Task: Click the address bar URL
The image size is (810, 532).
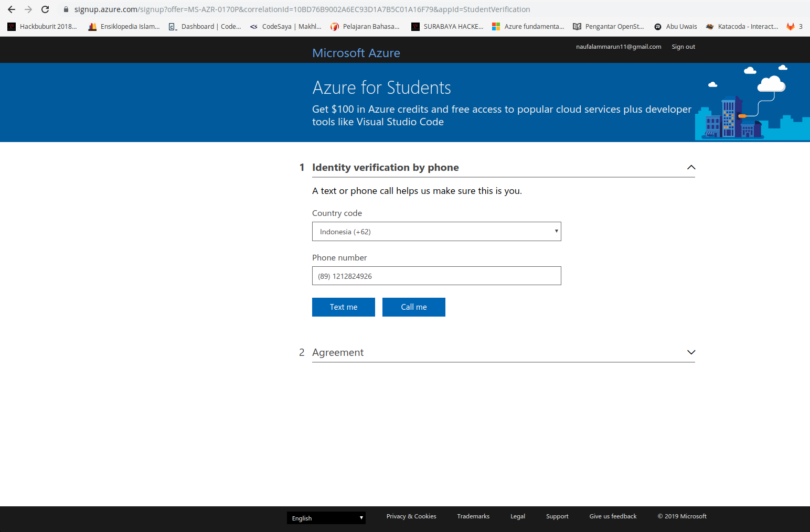Action: tap(302, 9)
